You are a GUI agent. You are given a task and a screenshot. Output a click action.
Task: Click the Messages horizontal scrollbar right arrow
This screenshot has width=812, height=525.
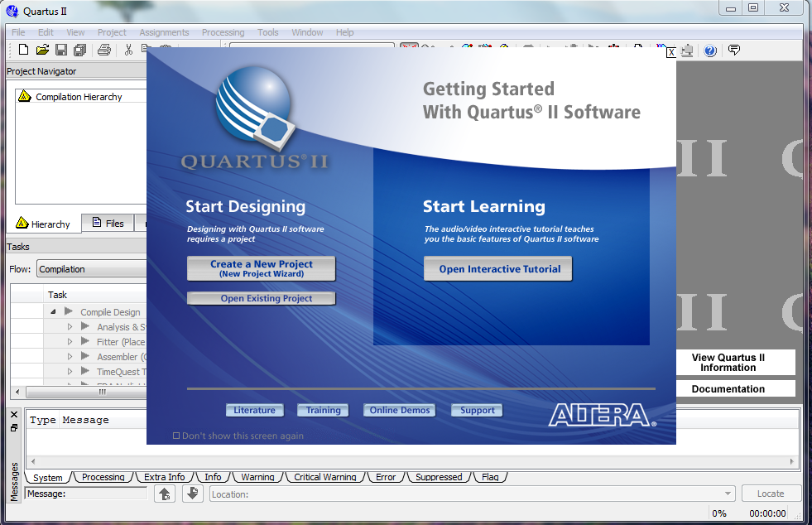[x=792, y=460]
